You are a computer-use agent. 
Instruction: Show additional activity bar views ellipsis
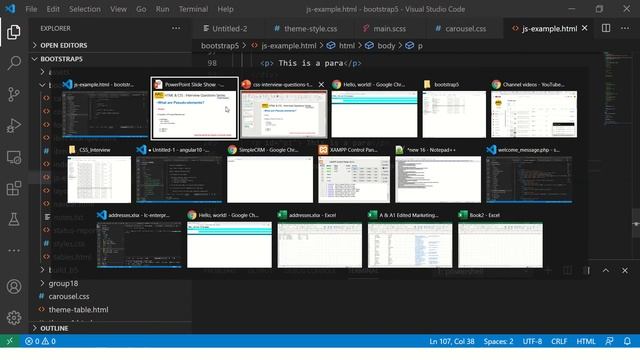tap(13, 251)
